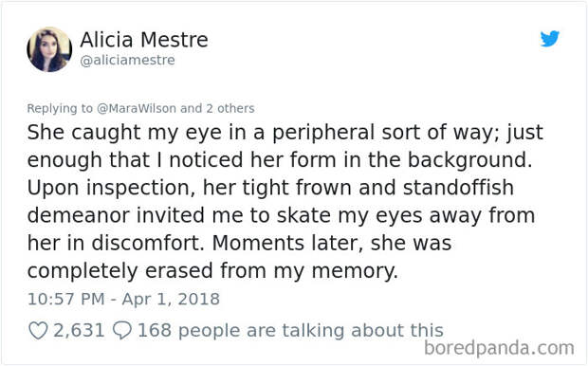The width and height of the screenshot is (588, 366).
Task: Open the @aliciamestre handle link
Action: 127,60
